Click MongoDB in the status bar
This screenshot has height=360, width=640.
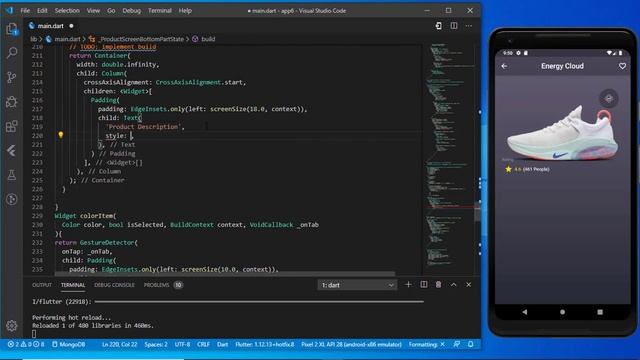[x=69, y=344]
